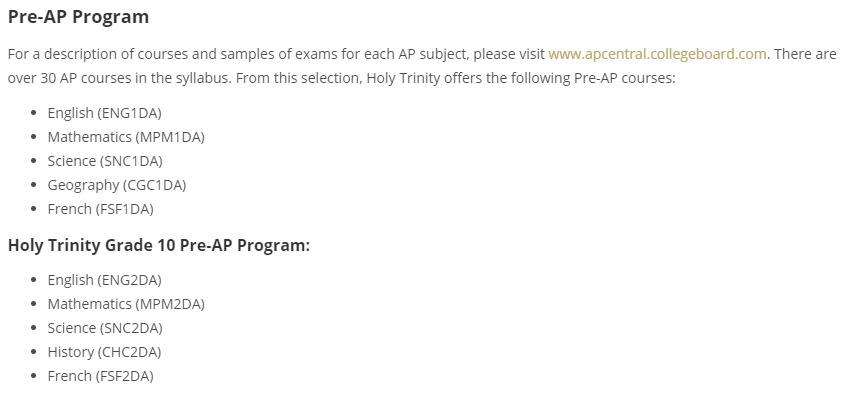Select Mathematics (MPM1DA) course text
This screenshot has height=394, width=852.
(x=126, y=137)
